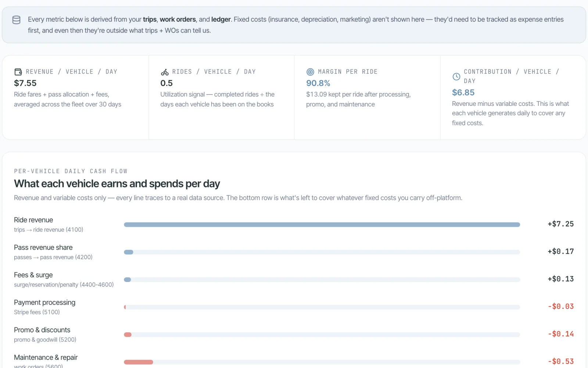Click the Payment processing row label
The width and height of the screenshot is (588, 368).
pyautogui.click(x=44, y=303)
